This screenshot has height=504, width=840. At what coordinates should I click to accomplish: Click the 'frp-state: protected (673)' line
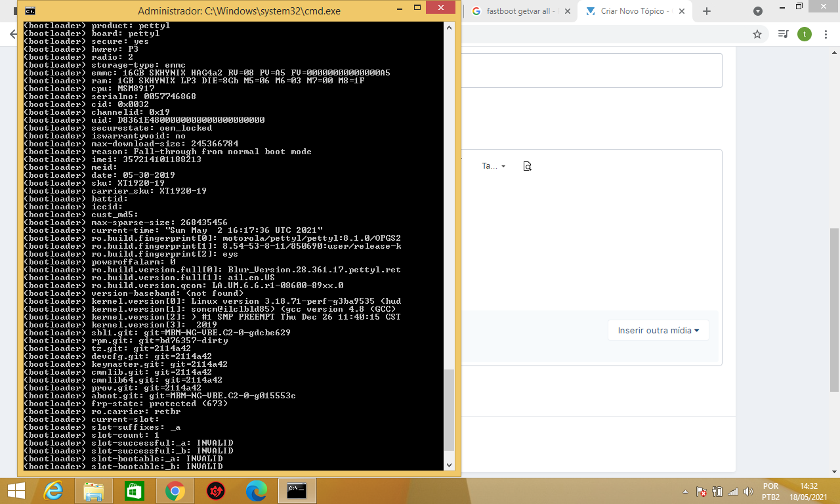pos(125,404)
